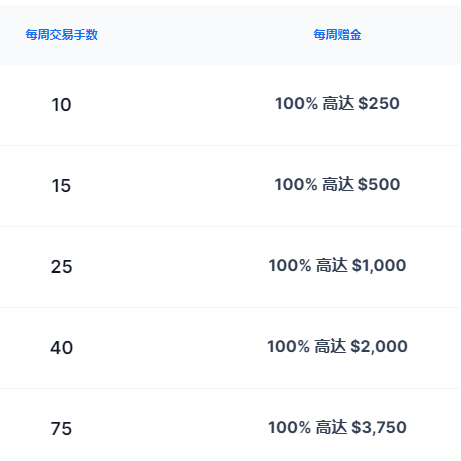
Task: Select the 75 lots cell
Action: pyautogui.click(x=61, y=429)
